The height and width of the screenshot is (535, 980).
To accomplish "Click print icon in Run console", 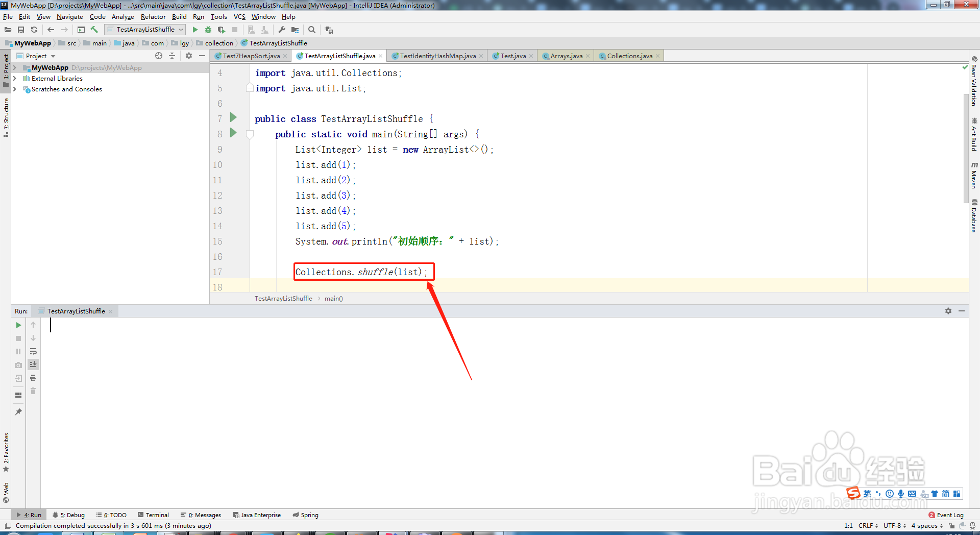I will pyautogui.click(x=33, y=378).
